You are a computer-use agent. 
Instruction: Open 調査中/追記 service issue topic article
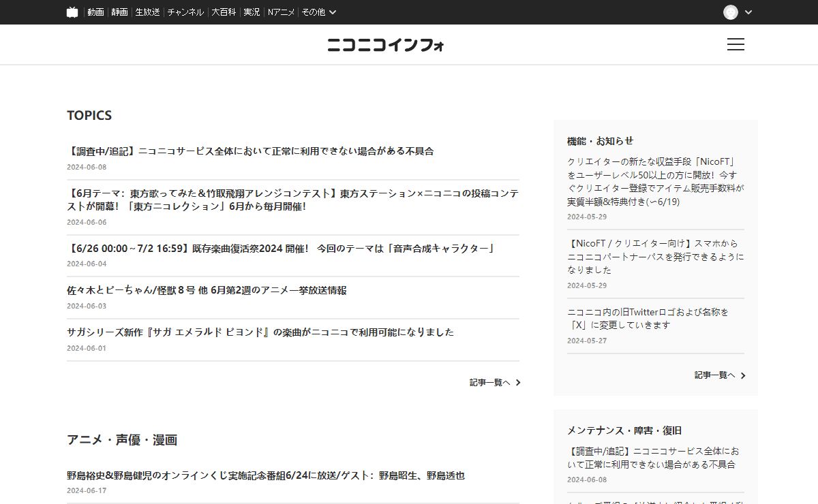click(250, 151)
